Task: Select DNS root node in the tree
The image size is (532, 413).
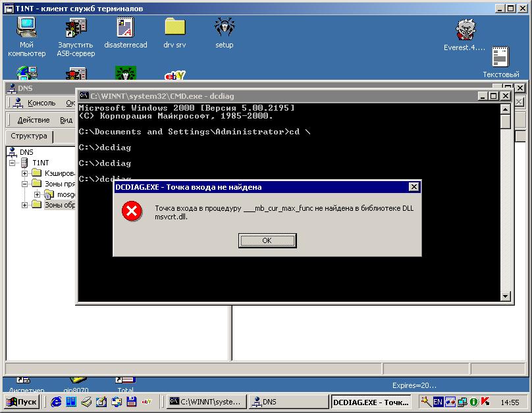Action: [26, 152]
